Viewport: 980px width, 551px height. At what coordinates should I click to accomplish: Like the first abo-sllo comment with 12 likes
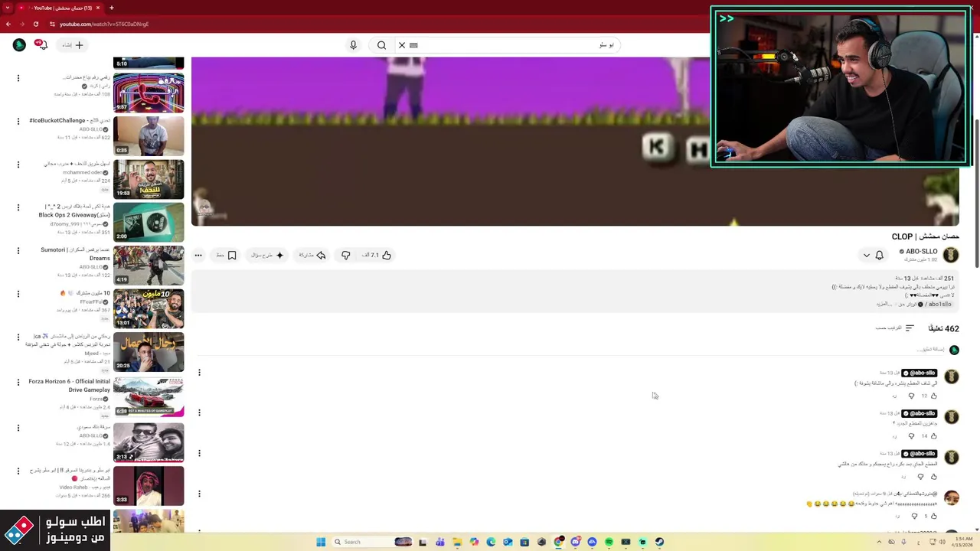933,396
